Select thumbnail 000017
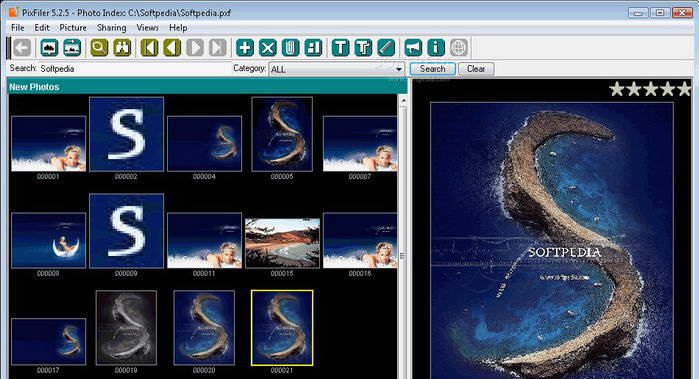Viewport: 699px width, 379px height. pos(48,341)
